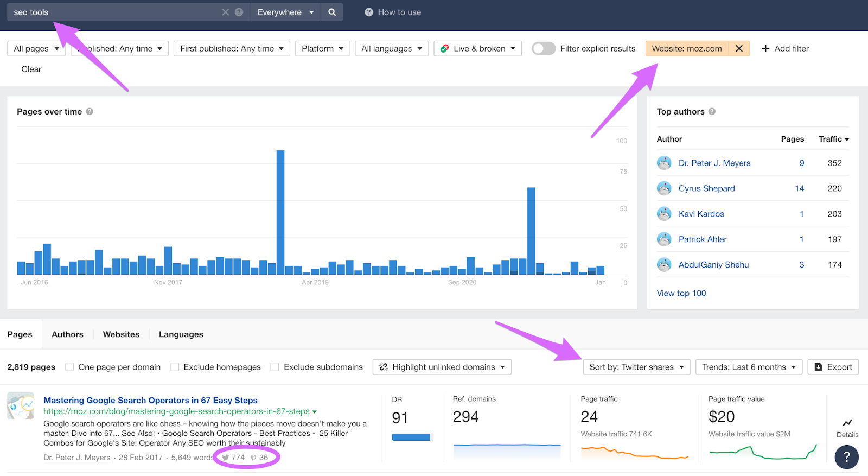Sort authors by Traffic column
Viewport: 868px width, 476px height.
click(x=833, y=139)
